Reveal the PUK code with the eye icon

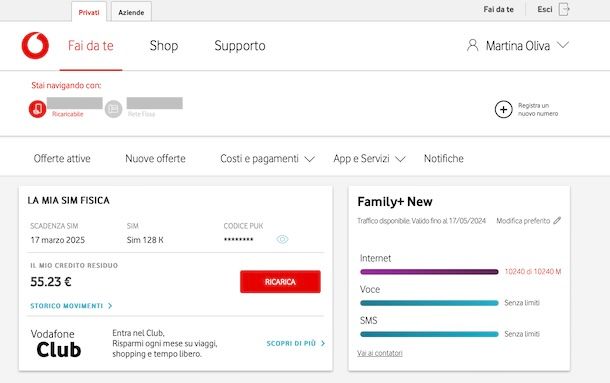282,239
